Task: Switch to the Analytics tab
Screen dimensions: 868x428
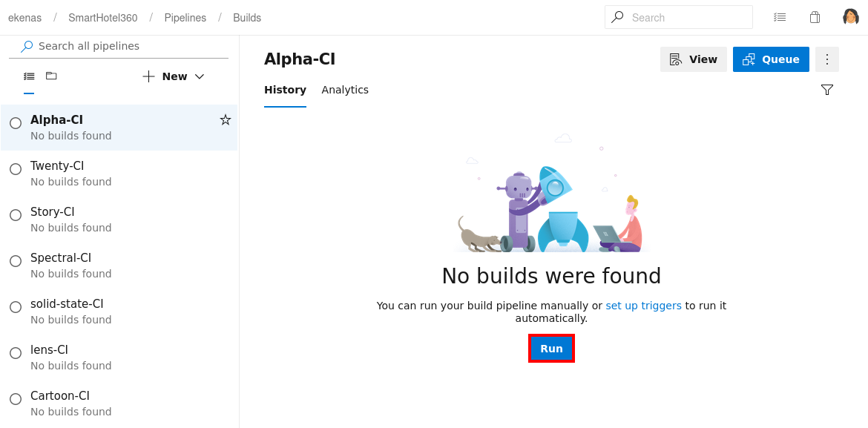Action: [345, 90]
